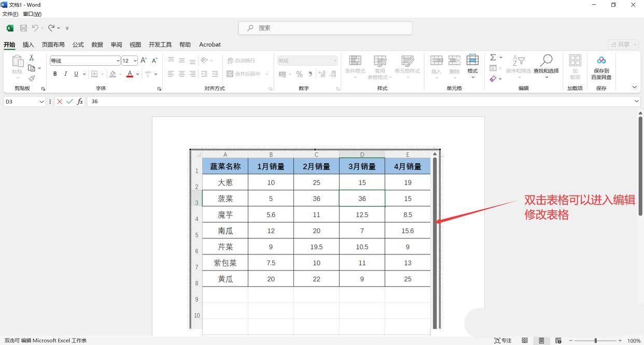This screenshot has width=644, height=345.
Task: Open the Copy options dropdown arrow
Action: [39, 68]
